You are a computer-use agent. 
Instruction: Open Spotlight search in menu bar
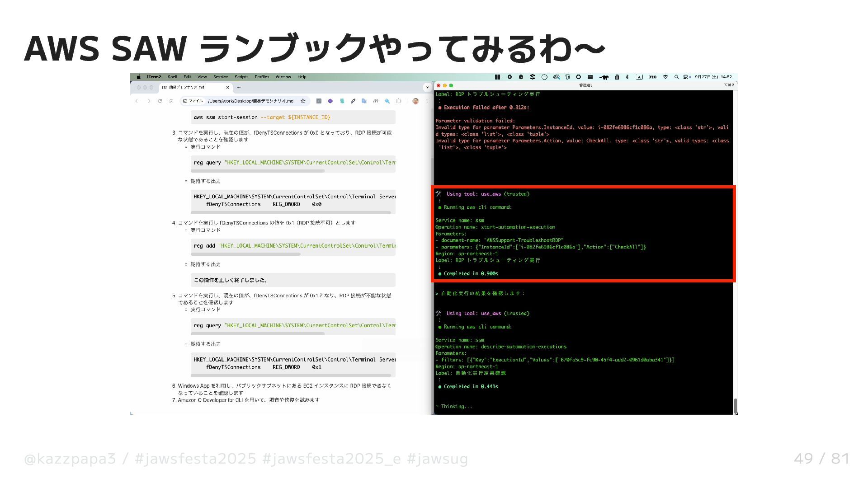(676, 77)
